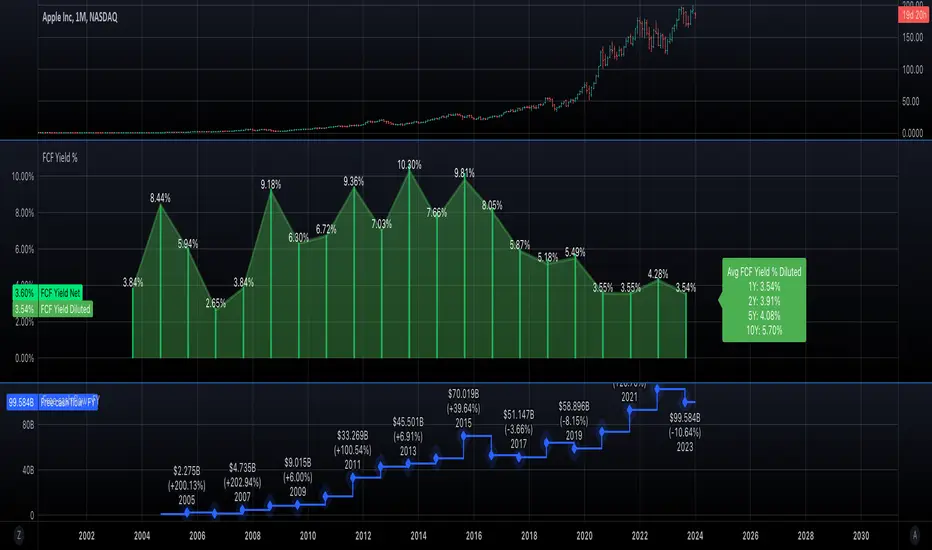This screenshot has height=550, width=932.
Task: Click the 2015 free cash flow diamond marker
Action: click(x=465, y=435)
